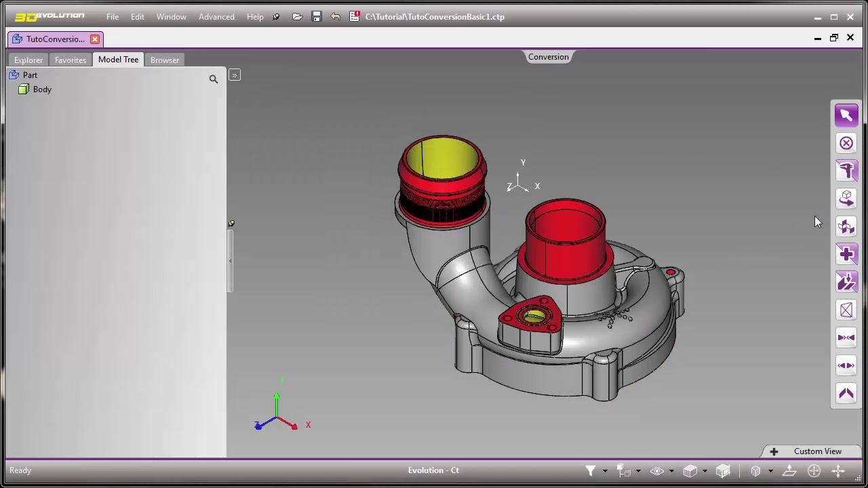Switch to the Explorer tab

[x=28, y=60]
